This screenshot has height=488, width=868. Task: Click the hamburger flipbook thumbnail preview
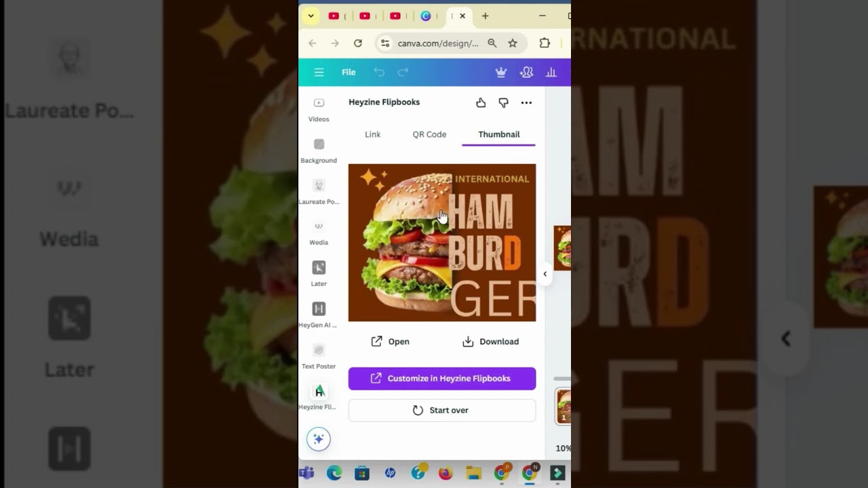[442, 243]
